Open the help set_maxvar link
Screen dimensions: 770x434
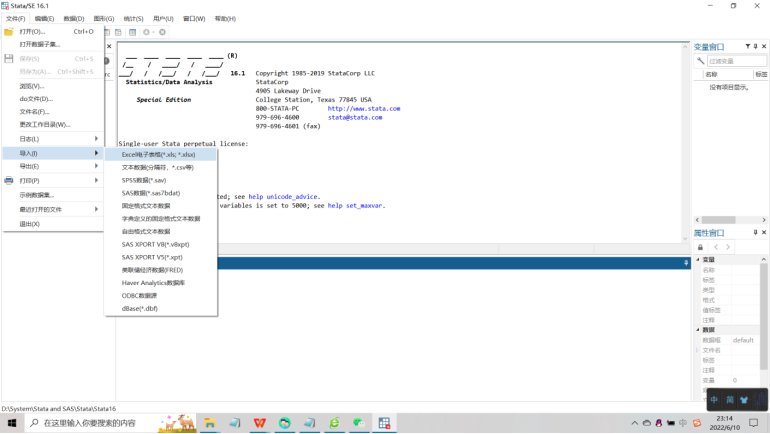[x=355, y=205]
